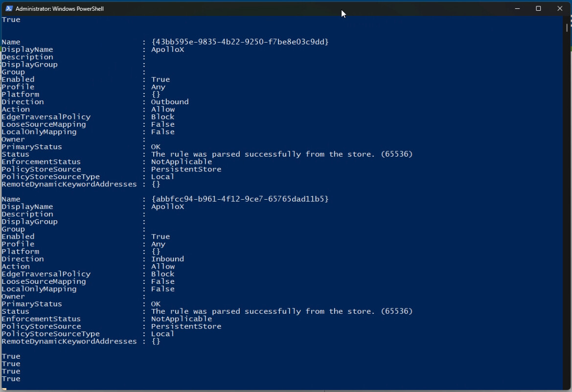The width and height of the screenshot is (572, 392).
Task: Click the vertical scrollbar thumb
Action: [567, 28]
